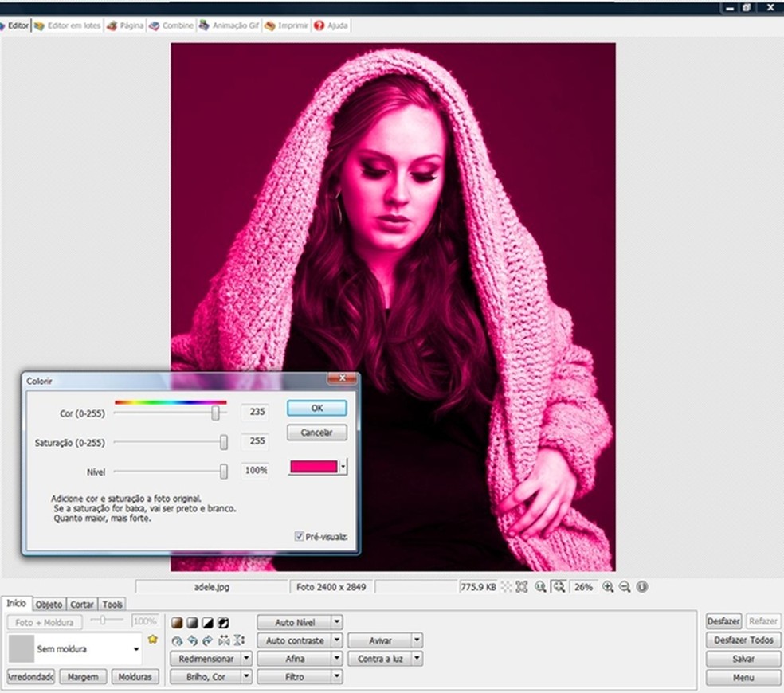Click the Arredondado button
This screenshot has width=784, height=693.
[x=31, y=676]
